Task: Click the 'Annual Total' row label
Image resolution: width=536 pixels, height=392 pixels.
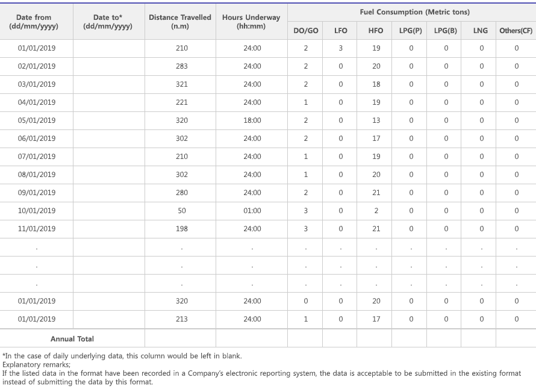Action: 72,339
